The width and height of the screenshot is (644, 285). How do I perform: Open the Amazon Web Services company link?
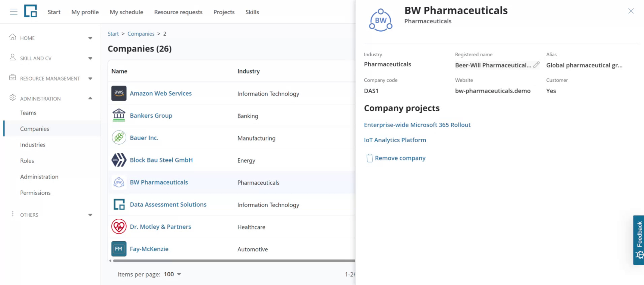coord(161,93)
